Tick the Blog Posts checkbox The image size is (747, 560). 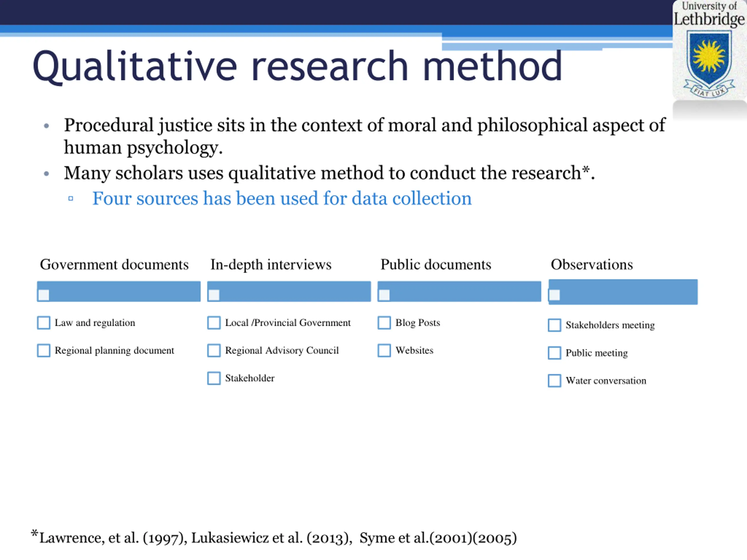click(384, 323)
